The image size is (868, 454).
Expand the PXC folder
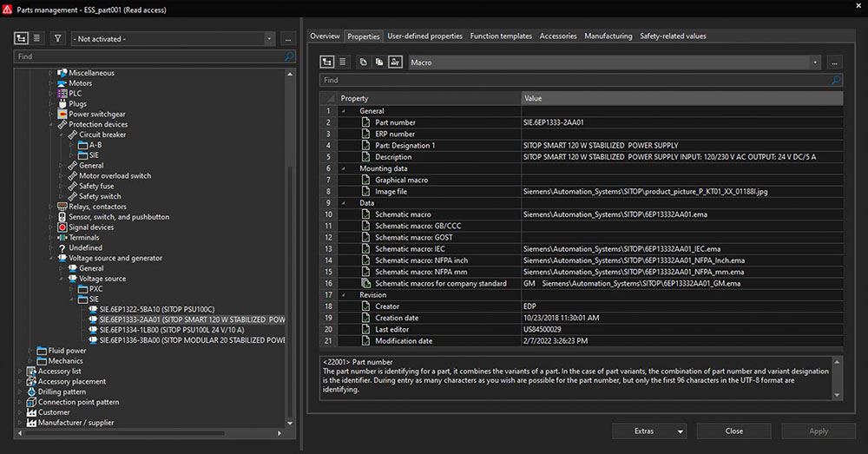click(x=72, y=289)
